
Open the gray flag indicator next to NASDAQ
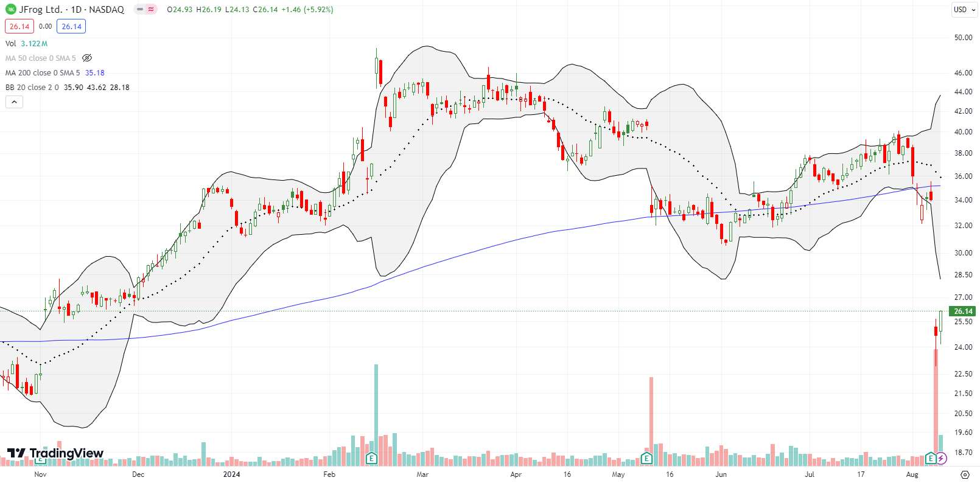pyautogui.click(x=140, y=9)
